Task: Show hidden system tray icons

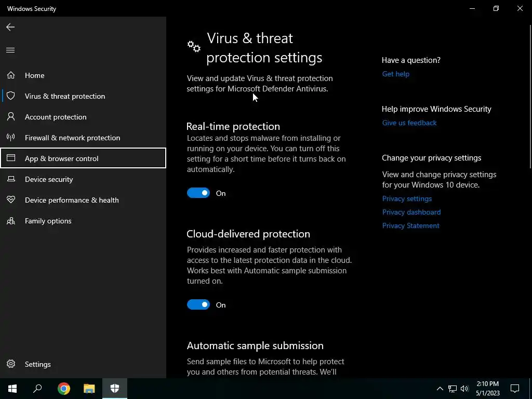Action: tap(440, 389)
